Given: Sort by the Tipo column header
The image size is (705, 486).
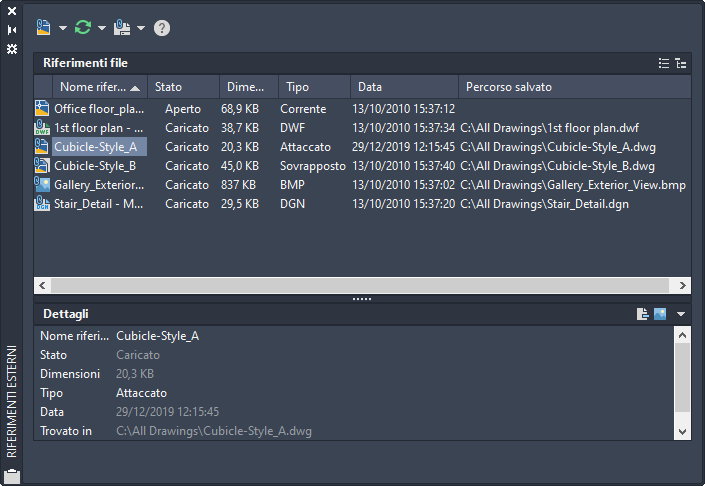Looking at the screenshot, I should pos(313,87).
